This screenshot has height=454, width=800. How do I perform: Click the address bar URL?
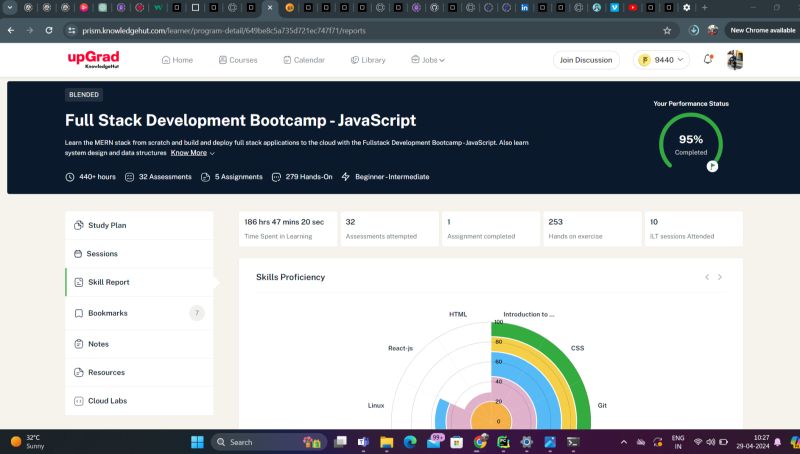point(223,31)
